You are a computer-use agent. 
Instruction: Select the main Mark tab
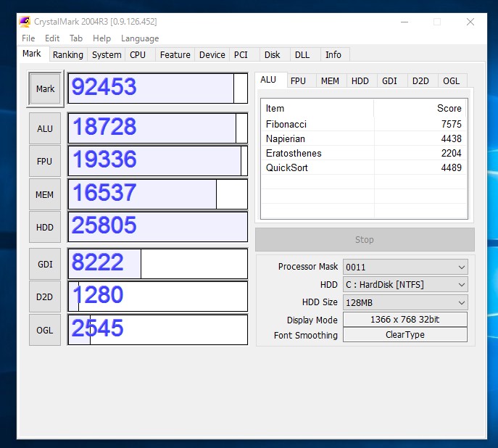coord(32,54)
